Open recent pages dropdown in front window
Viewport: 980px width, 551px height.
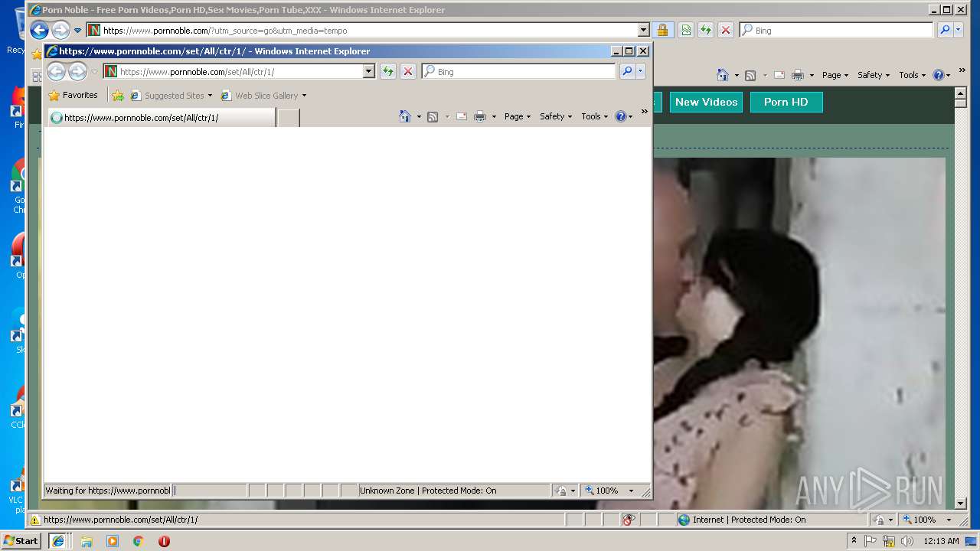[x=94, y=72]
